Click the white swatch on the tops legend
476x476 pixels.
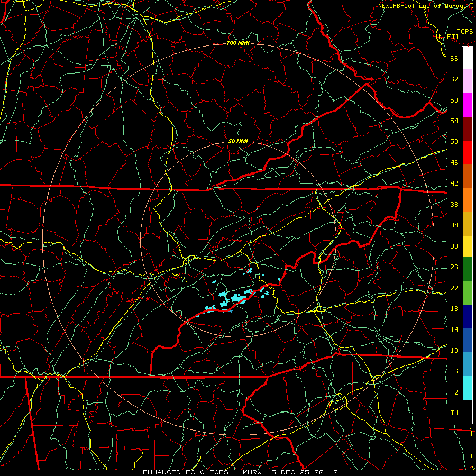coord(467,58)
